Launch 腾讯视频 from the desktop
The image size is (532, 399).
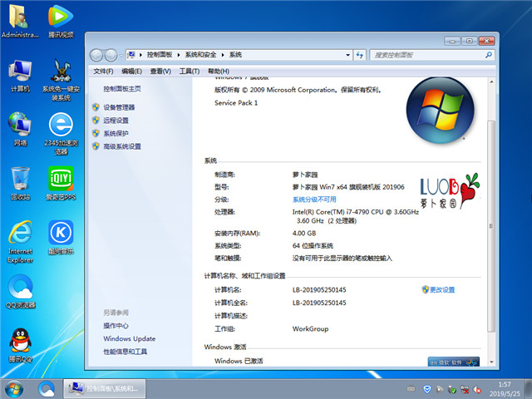[x=61, y=20]
